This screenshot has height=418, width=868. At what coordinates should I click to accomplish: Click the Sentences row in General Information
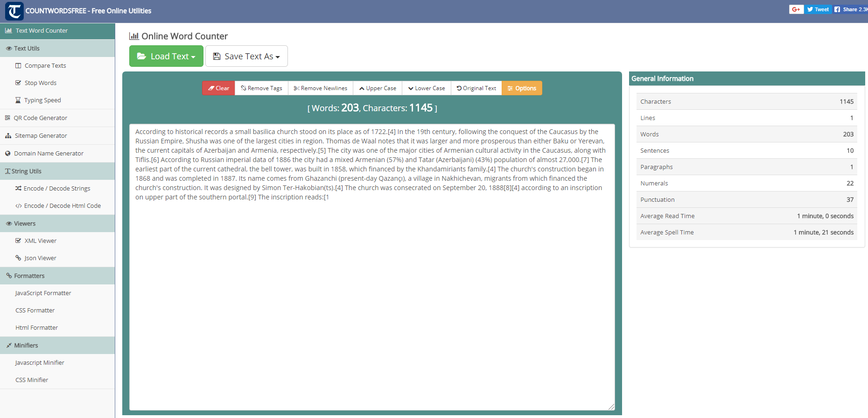pyautogui.click(x=747, y=150)
